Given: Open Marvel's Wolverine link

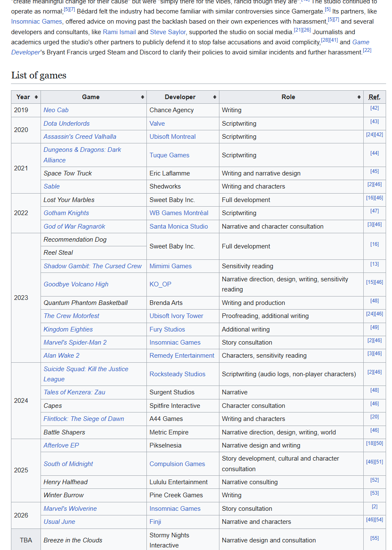Looking at the screenshot, I should point(70,509).
